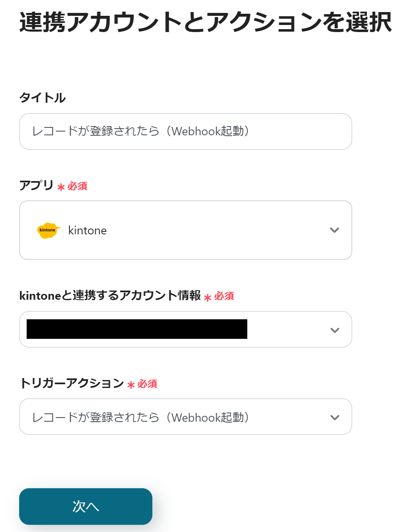Click the red asterisk next to アプリ
Viewport: 403px width, 532px height.
pyautogui.click(x=61, y=187)
